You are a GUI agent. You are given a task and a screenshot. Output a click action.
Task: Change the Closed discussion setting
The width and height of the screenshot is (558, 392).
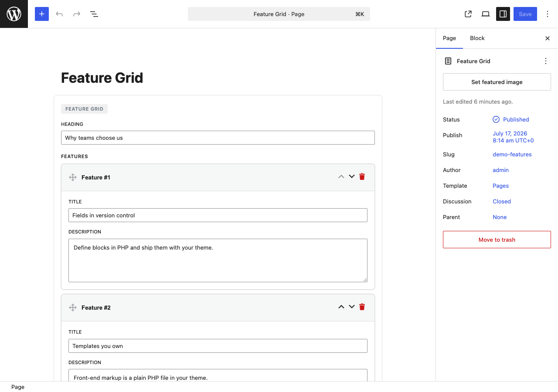502,201
